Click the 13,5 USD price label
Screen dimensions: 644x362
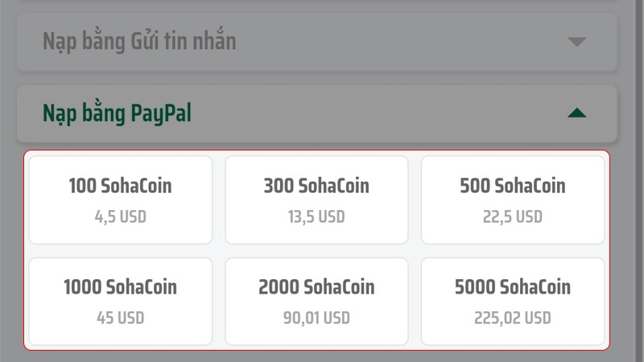(316, 216)
